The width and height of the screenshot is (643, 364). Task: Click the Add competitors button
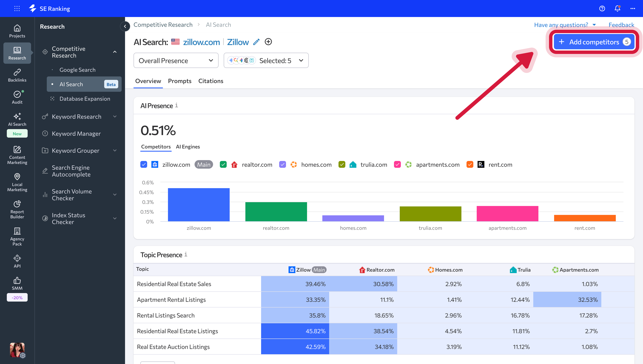tap(594, 42)
